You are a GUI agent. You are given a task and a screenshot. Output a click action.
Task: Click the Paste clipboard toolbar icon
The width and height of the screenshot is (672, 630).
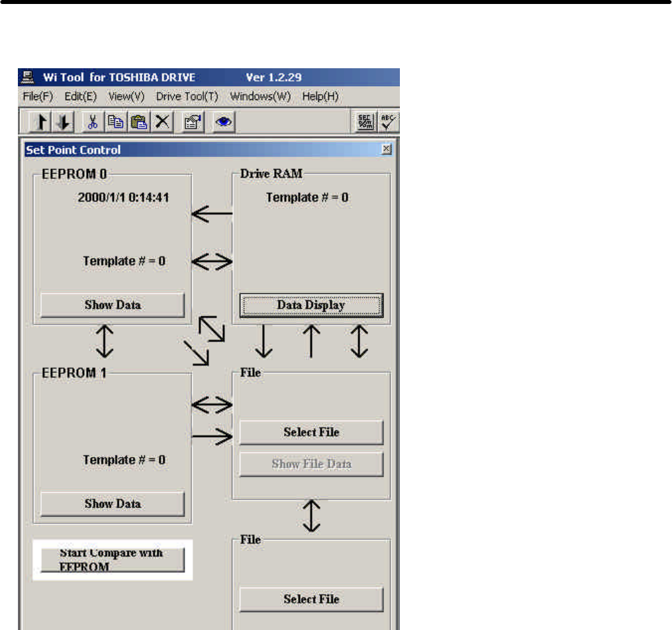click(138, 123)
